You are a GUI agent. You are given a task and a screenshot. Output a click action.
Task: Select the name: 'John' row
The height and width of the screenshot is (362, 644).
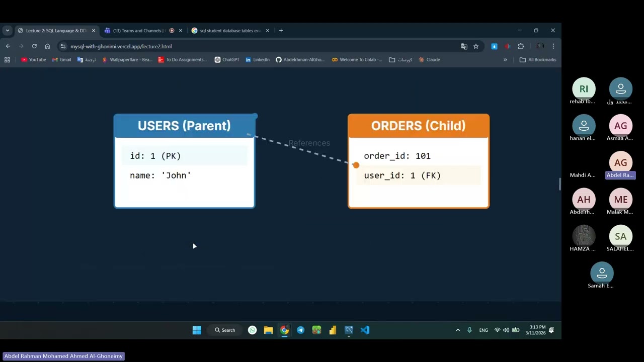point(184,175)
